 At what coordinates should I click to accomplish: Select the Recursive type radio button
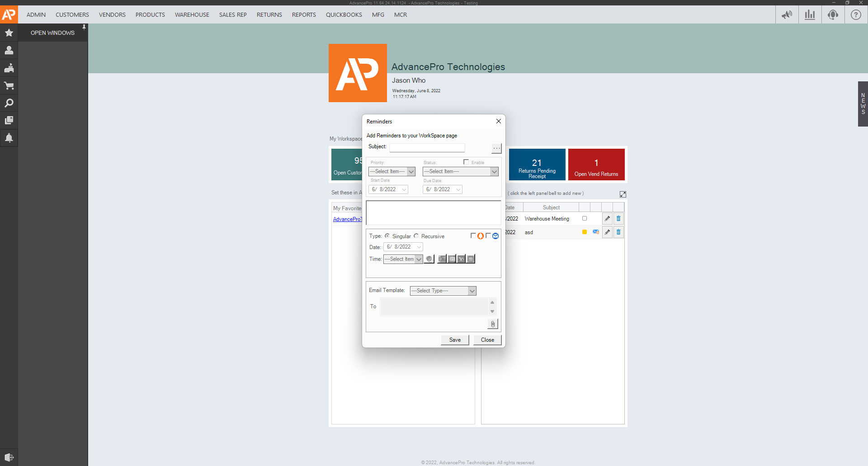416,236
